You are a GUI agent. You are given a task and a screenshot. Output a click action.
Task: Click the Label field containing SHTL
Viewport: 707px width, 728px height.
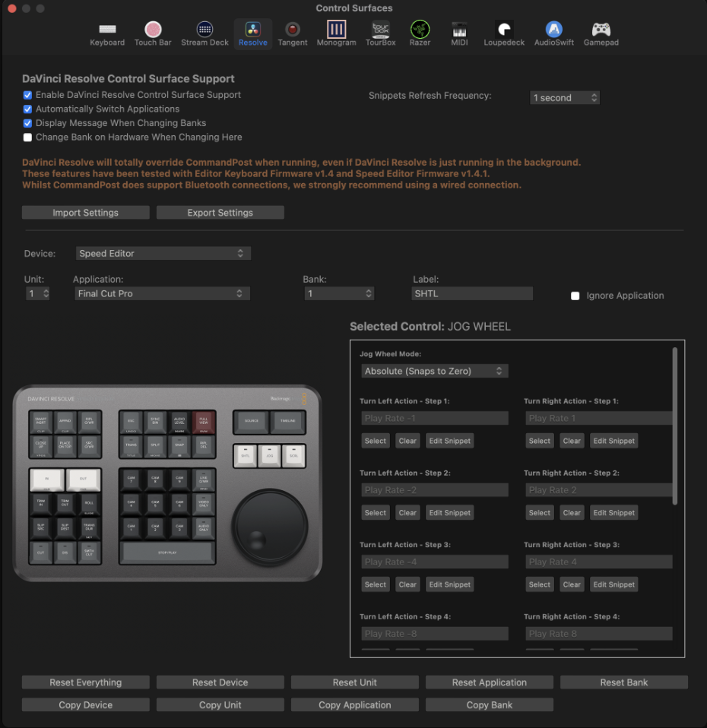472,293
